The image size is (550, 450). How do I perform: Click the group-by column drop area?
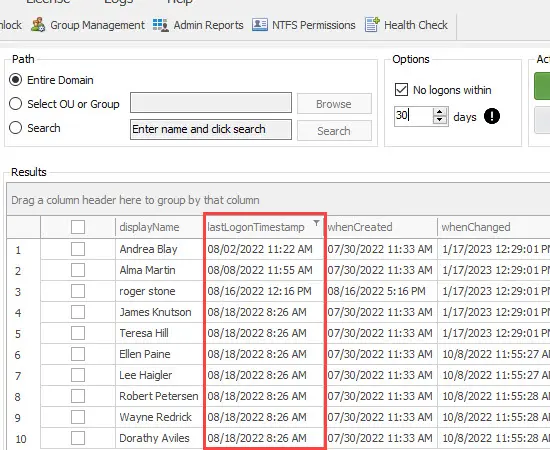tap(278, 200)
